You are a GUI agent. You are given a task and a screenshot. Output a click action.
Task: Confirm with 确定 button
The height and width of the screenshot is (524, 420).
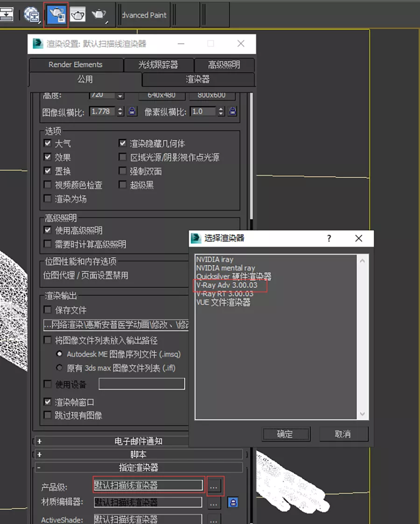[286, 434]
